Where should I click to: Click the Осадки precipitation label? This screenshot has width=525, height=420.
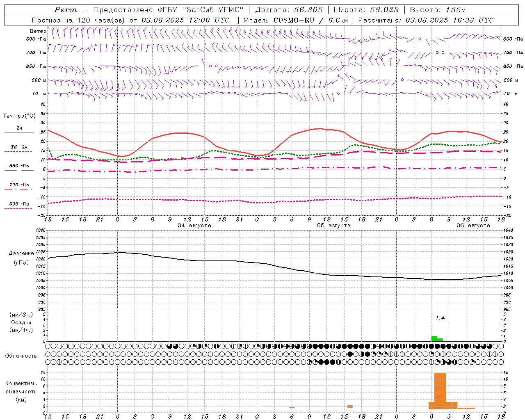tap(21, 322)
